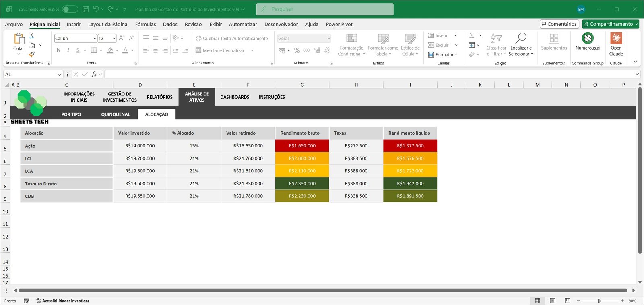The width and height of the screenshot is (644, 305).
Task: Click the Format Painter brush icon
Action: click(32, 54)
